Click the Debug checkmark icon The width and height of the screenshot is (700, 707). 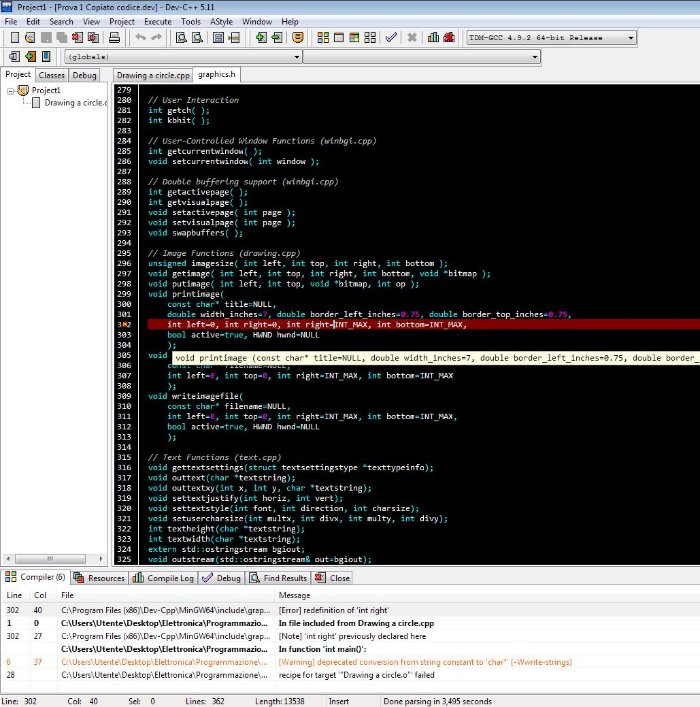(391, 37)
